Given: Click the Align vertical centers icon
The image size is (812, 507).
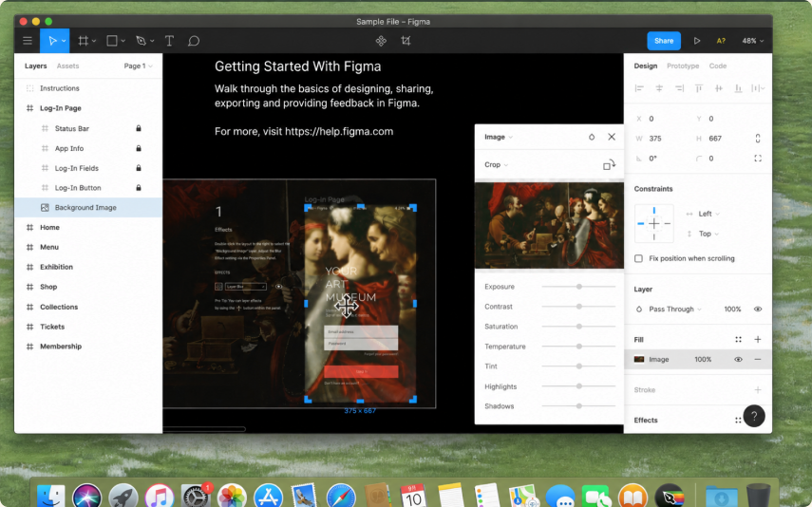Looking at the screenshot, I should pos(719,88).
